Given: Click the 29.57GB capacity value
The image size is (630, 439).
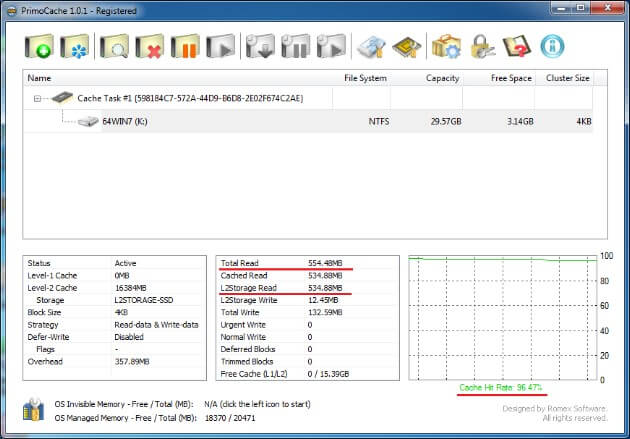Looking at the screenshot, I should 446,121.
